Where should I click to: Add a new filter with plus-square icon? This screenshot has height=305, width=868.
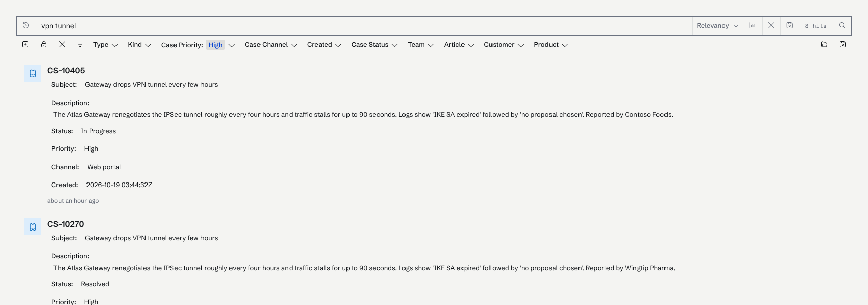coord(25,44)
